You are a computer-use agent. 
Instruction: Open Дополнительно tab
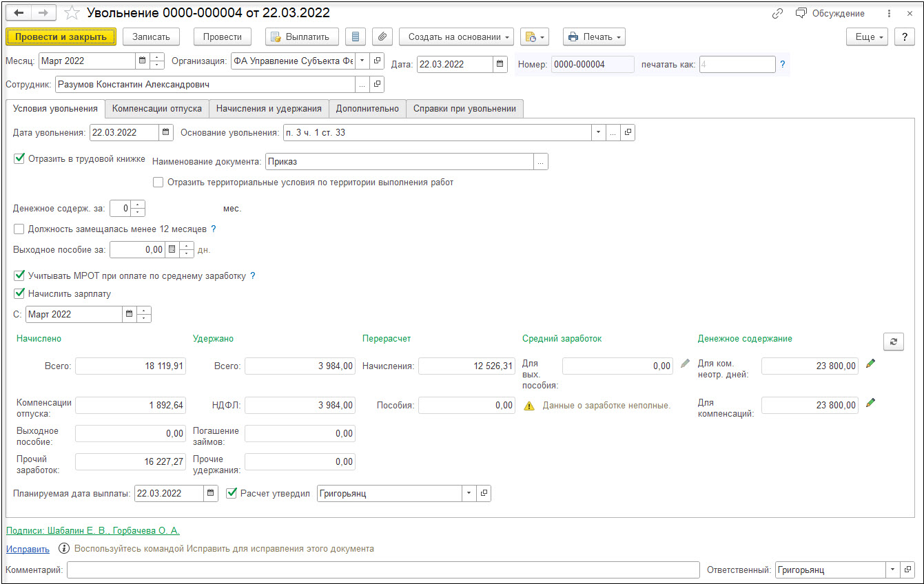[367, 108]
